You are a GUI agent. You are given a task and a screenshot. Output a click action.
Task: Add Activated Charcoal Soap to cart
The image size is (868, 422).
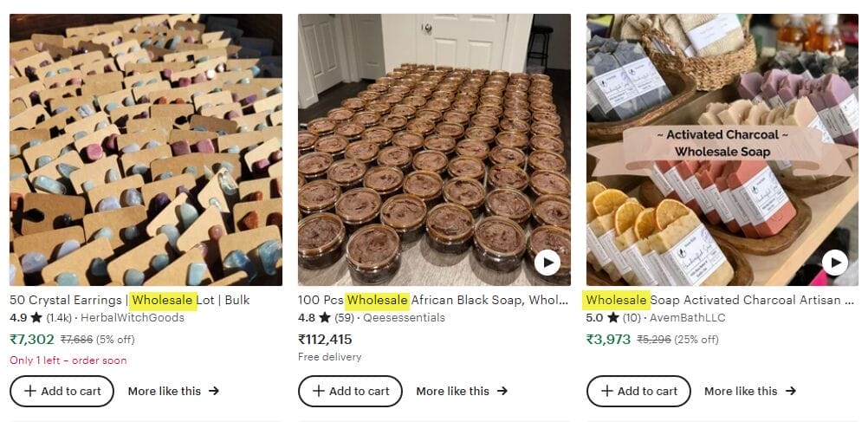pyautogui.click(x=639, y=391)
